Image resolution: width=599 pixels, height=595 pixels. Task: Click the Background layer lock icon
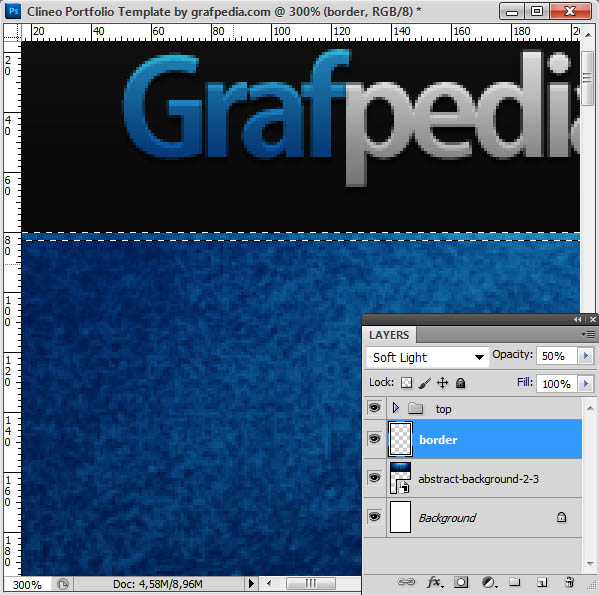[x=561, y=517]
